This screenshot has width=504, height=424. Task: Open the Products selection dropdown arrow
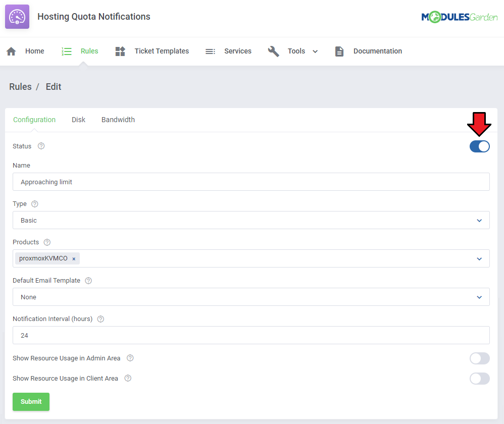click(x=479, y=259)
